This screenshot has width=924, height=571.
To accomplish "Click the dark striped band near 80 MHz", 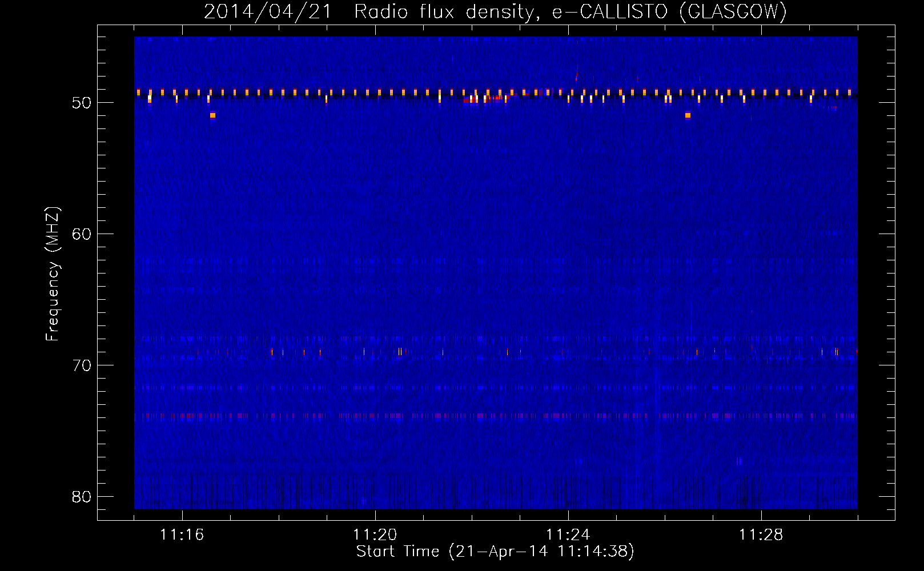I will click(x=496, y=491).
